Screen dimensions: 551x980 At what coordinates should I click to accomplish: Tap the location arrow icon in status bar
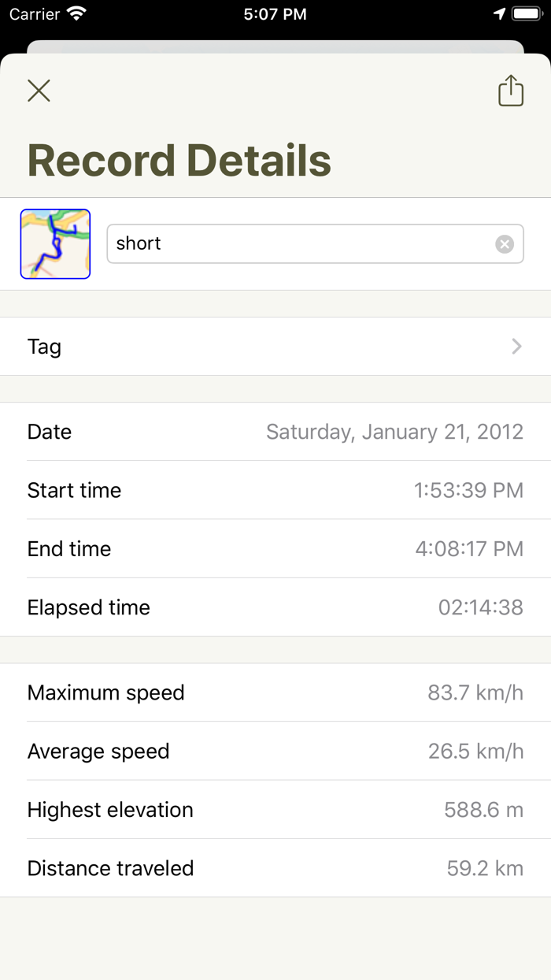point(499,13)
